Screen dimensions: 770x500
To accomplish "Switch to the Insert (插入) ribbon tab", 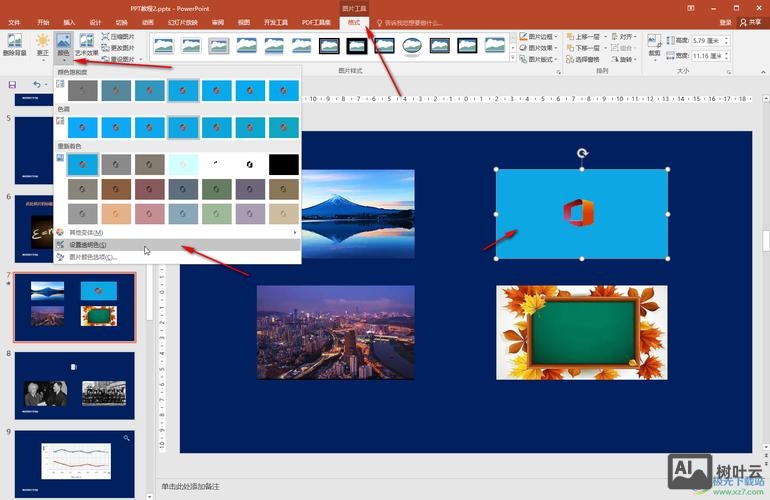I will (68, 21).
